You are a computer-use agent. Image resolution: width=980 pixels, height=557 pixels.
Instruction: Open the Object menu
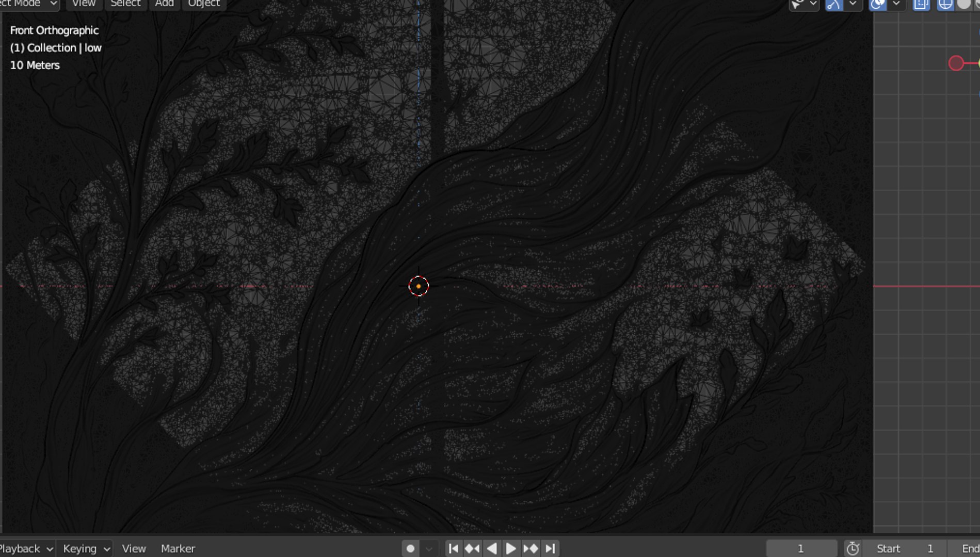tap(204, 4)
